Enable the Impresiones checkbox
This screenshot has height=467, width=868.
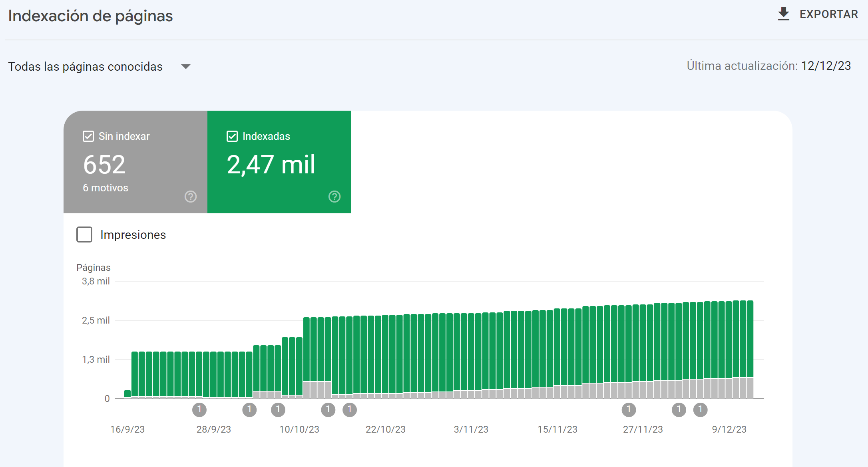coord(84,234)
